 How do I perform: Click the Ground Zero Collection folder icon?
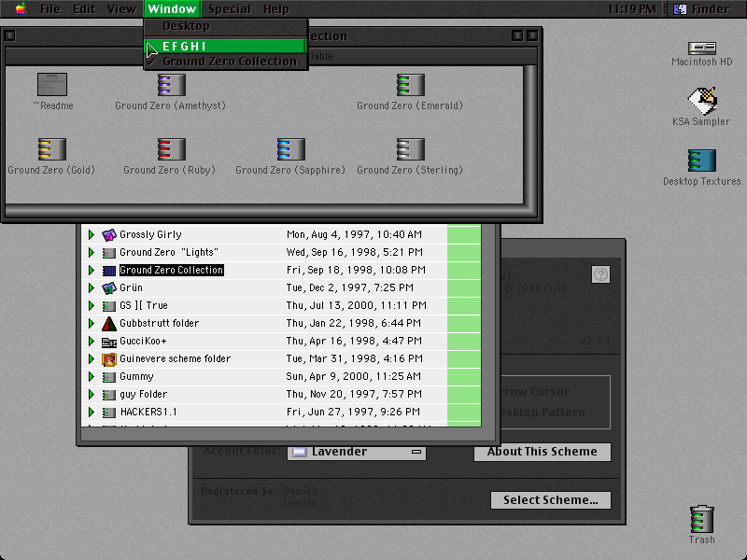pyautogui.click(x=109, y=271)
